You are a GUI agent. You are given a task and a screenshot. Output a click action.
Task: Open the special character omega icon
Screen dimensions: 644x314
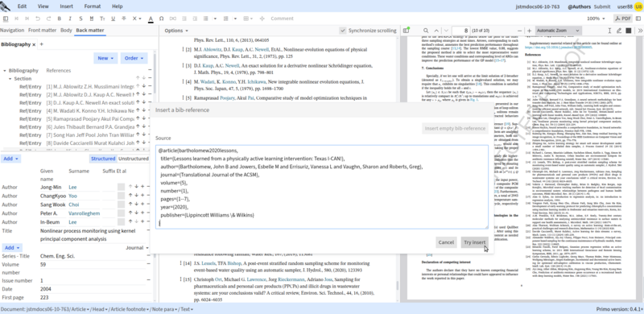(162, 19)
